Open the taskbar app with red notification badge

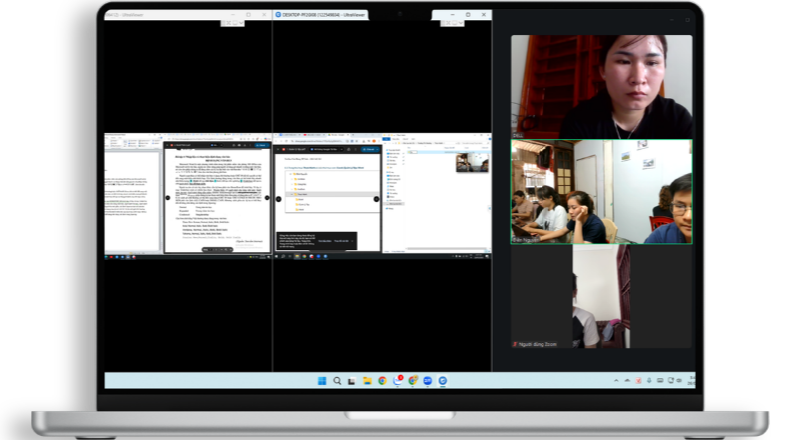click(397, 381)
